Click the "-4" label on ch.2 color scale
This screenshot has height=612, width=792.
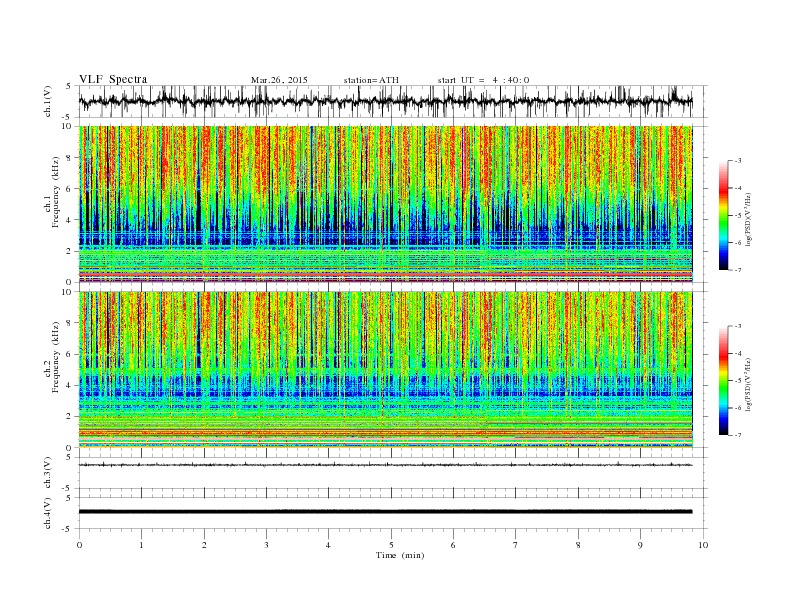[738, 353]
